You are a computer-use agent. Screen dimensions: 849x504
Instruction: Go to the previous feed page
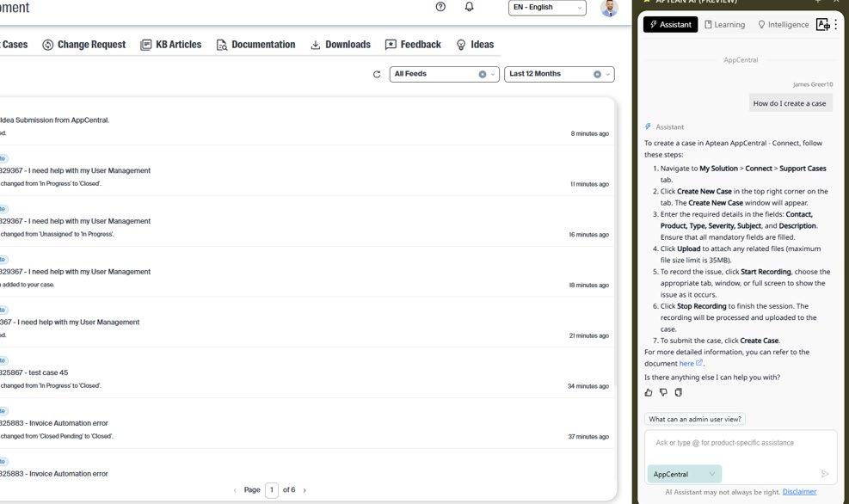(235, 490)
